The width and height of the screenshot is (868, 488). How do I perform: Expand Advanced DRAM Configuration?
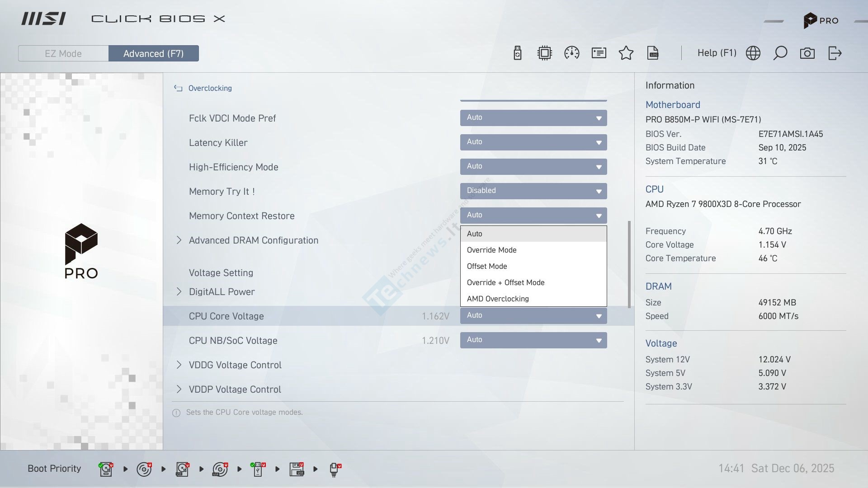tap(253, 240)
